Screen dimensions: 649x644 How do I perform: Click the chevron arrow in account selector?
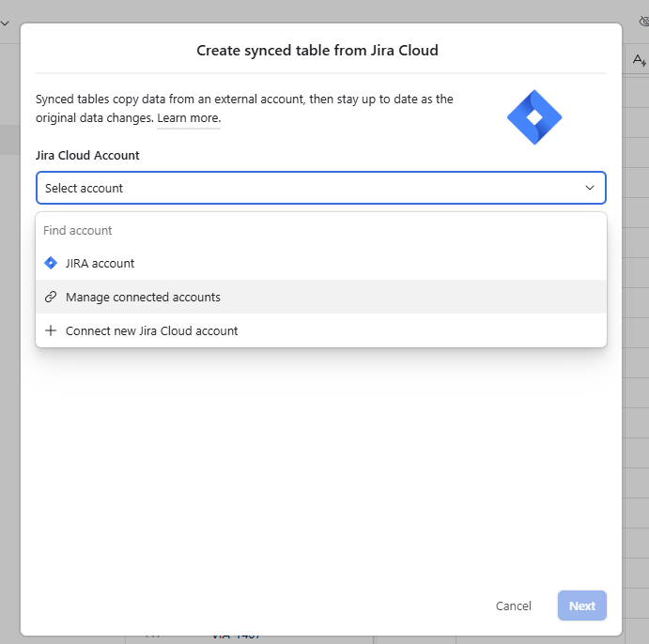[x=590, y=188]
